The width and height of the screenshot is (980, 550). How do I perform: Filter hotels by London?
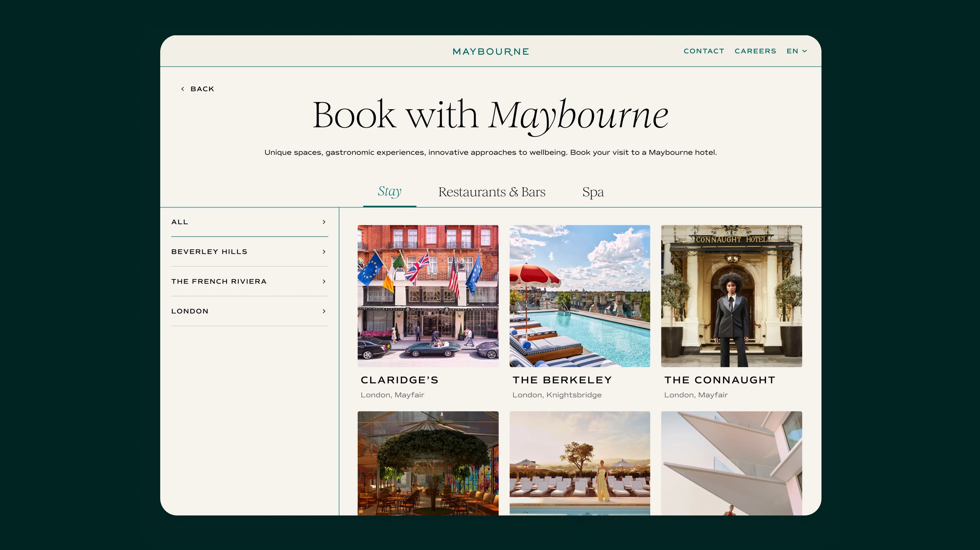tap(250, 311)
